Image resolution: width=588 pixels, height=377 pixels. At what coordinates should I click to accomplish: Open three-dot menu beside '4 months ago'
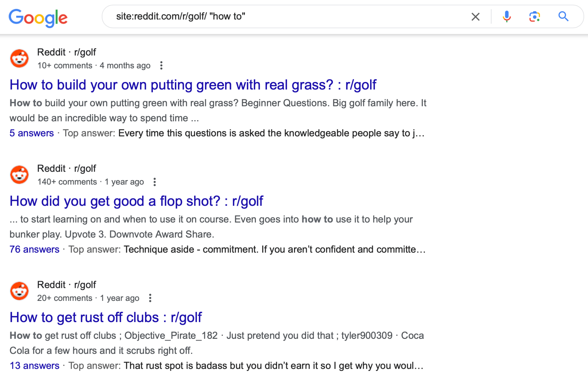coord(161,66)
